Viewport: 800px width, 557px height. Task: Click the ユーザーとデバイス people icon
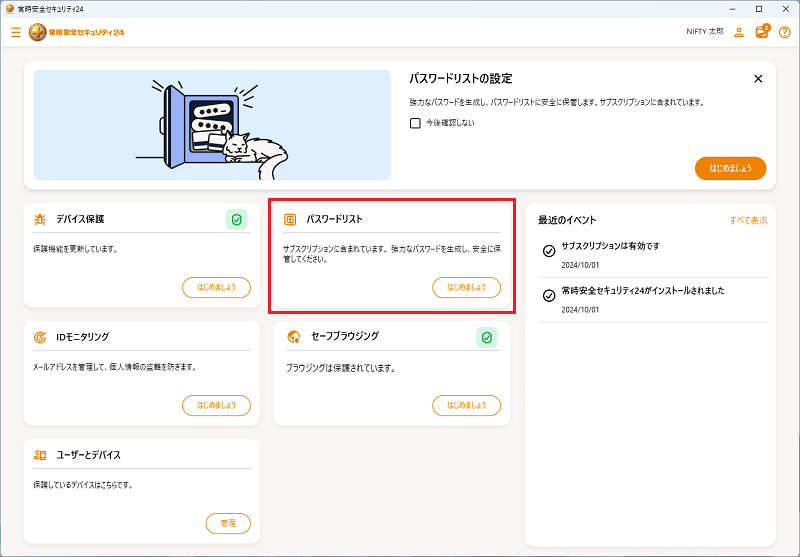pos(40,455)
